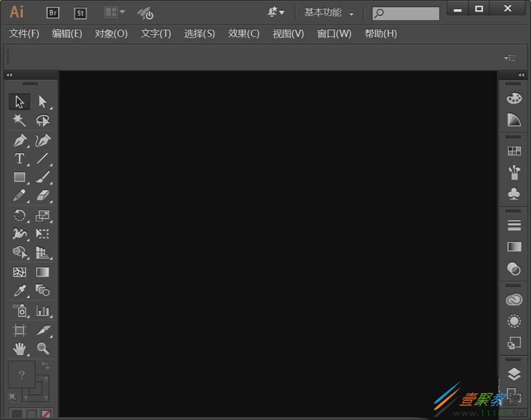Reset to default fill and stroke
The height and width of the screenshot is (420, 531).
tap(13, 397)
